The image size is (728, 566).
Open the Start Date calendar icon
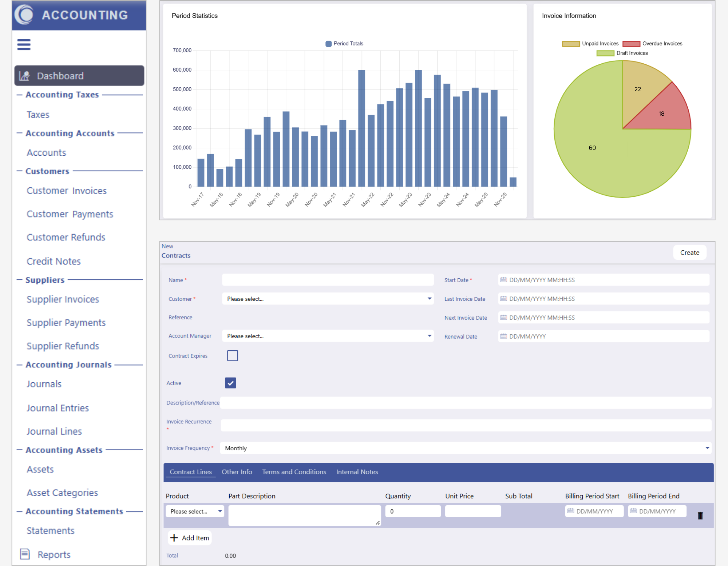tap(503, 280)
